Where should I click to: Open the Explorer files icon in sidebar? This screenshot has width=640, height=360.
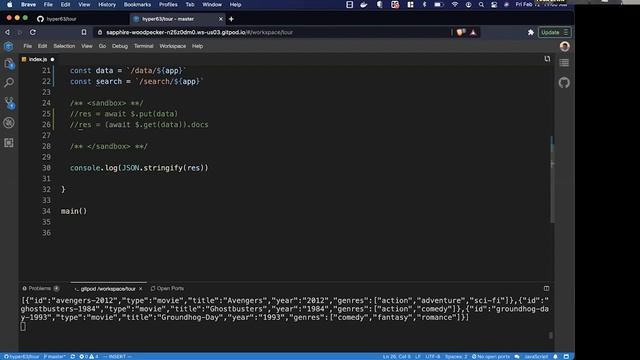(x=9, y=64)
